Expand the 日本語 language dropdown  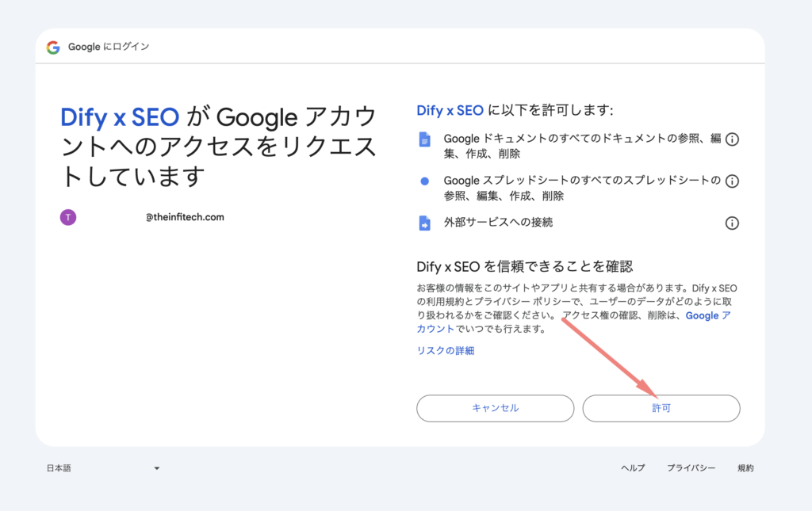click(103, 468)
